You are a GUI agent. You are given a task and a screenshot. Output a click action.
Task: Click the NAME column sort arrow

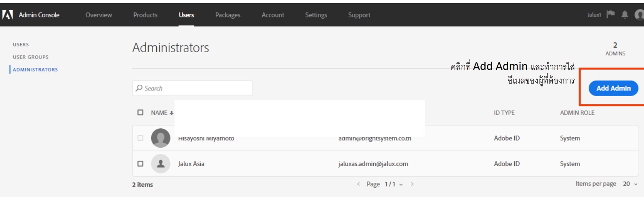click(171, 113)
